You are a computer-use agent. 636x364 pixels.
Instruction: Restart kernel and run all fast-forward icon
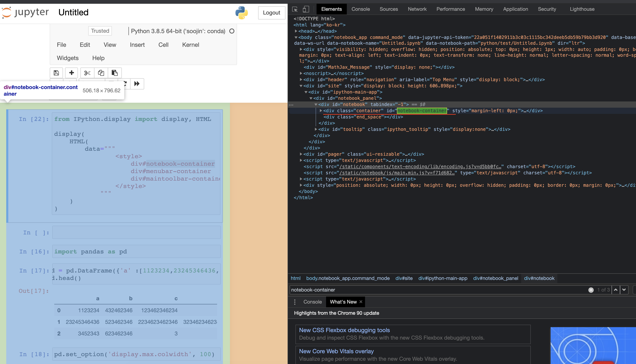coord(137,83)
